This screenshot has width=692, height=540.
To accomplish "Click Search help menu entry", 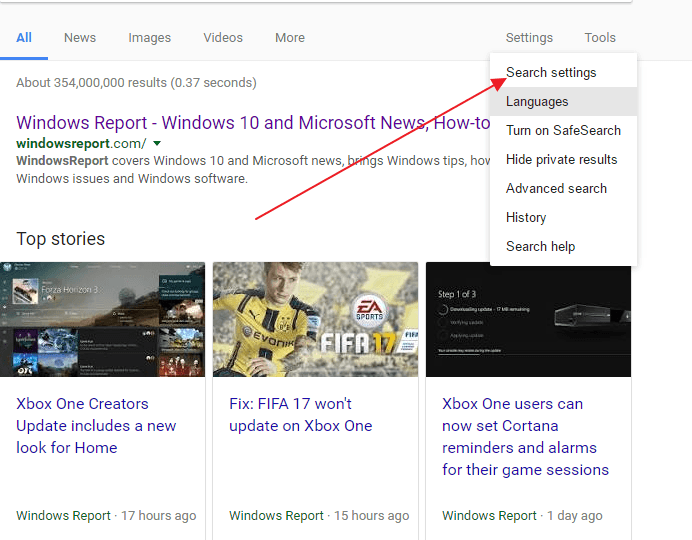I will [x=563, y=247].
